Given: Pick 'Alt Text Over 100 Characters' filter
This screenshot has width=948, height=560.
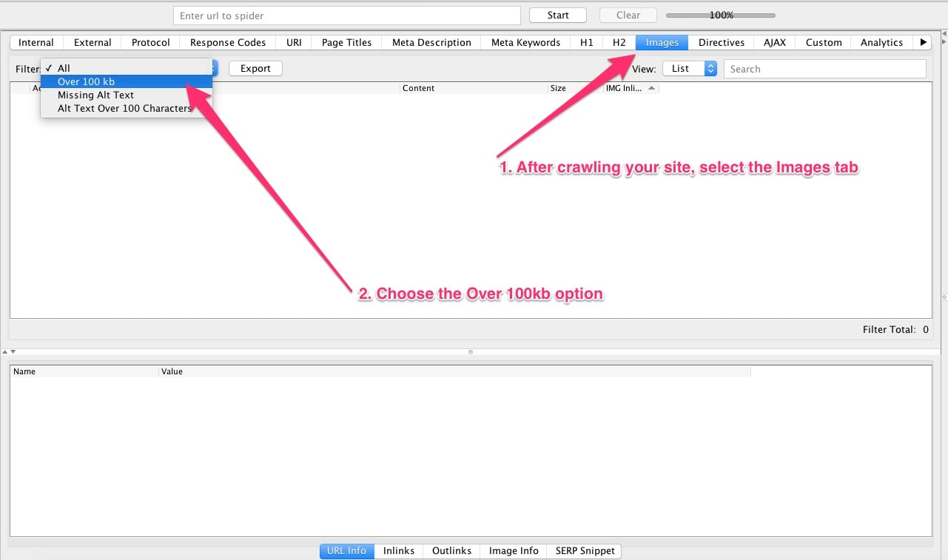Looking at the screenshot, I should 126,108.
